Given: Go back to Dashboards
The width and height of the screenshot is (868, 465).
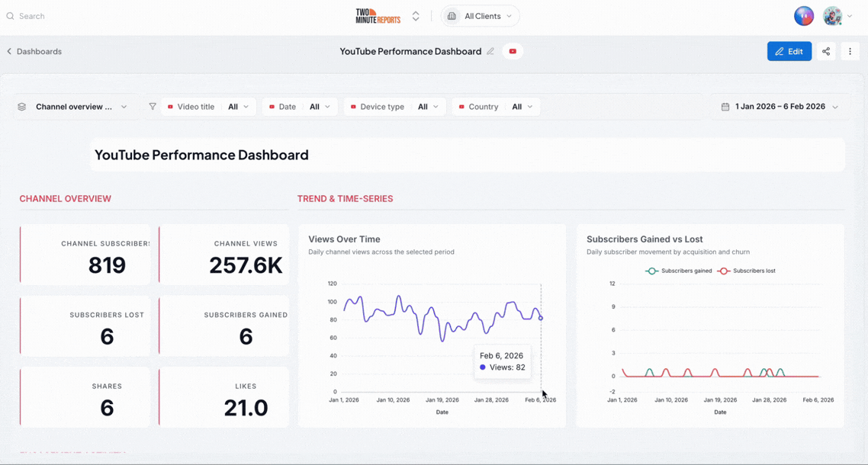Looking at the screenshot, I should tap(34, 52).
